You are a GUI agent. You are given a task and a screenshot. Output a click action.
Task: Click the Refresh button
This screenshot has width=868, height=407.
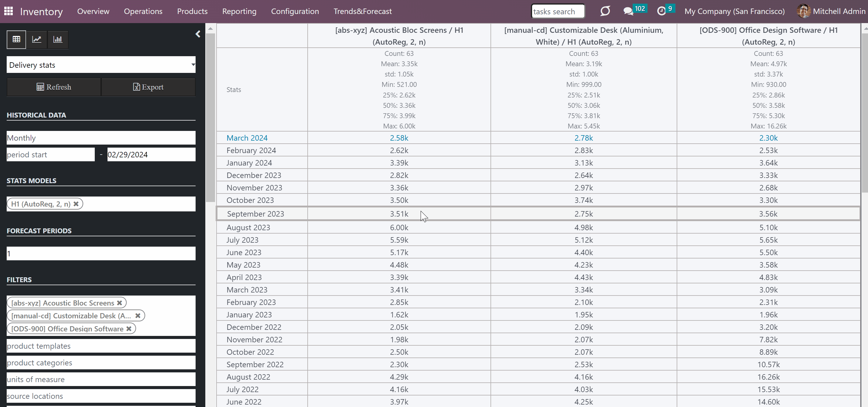tap(54, 87)
